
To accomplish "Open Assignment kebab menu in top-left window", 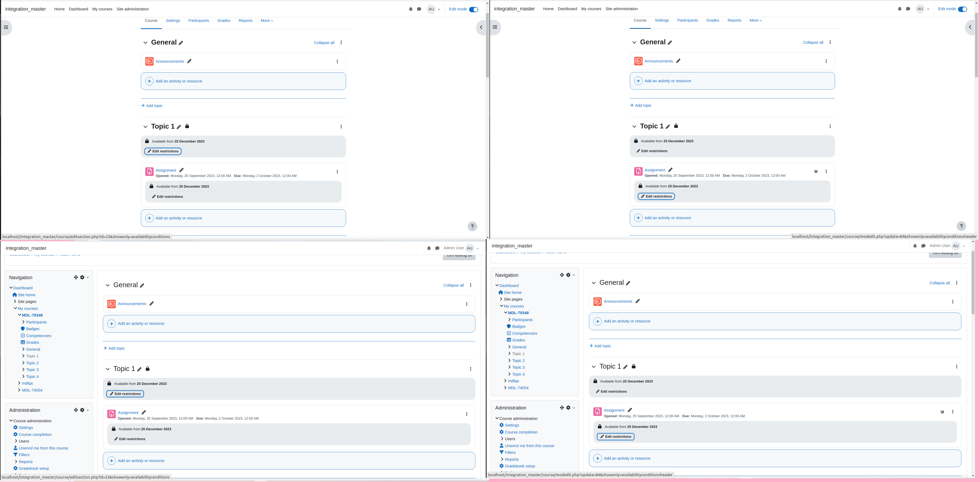I will (x=337, y=172).
